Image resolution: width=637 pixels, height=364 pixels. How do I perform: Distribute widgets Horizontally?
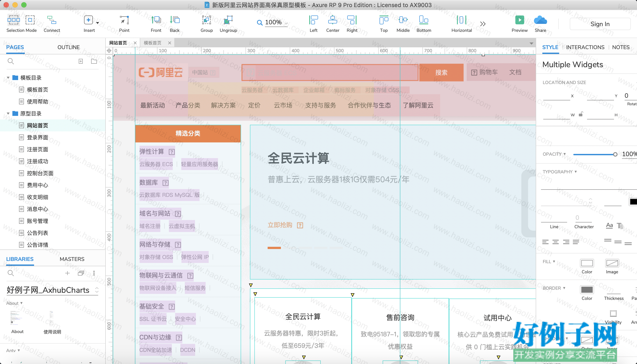click(462, 20)
